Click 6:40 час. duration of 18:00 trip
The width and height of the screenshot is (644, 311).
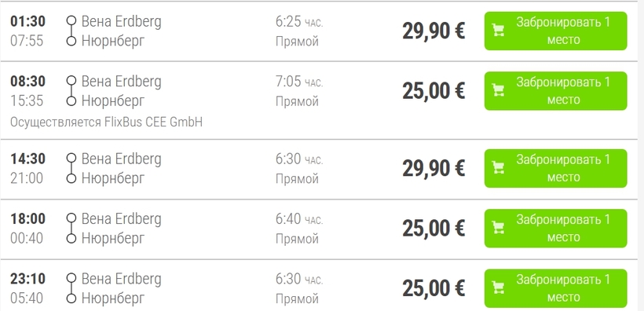click(x=299, y=219)
